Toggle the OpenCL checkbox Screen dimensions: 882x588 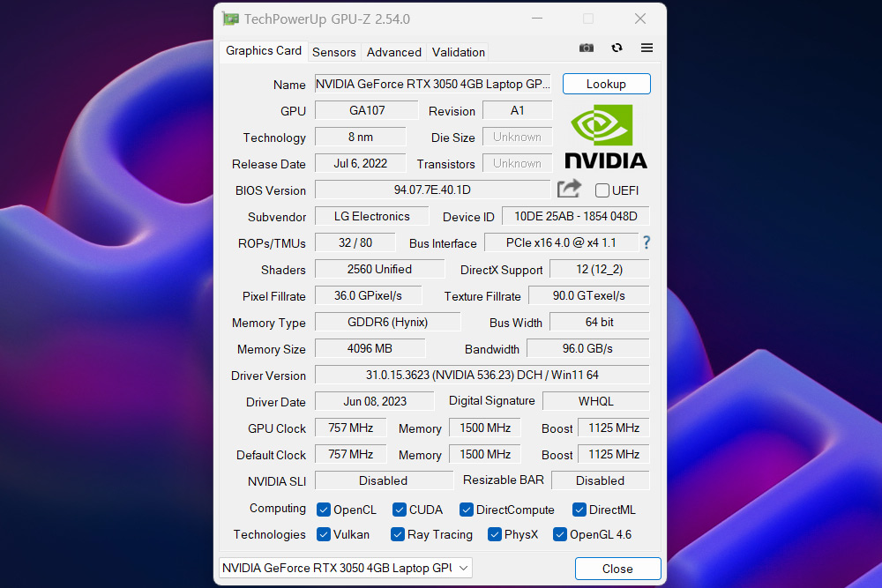point(324,510)
